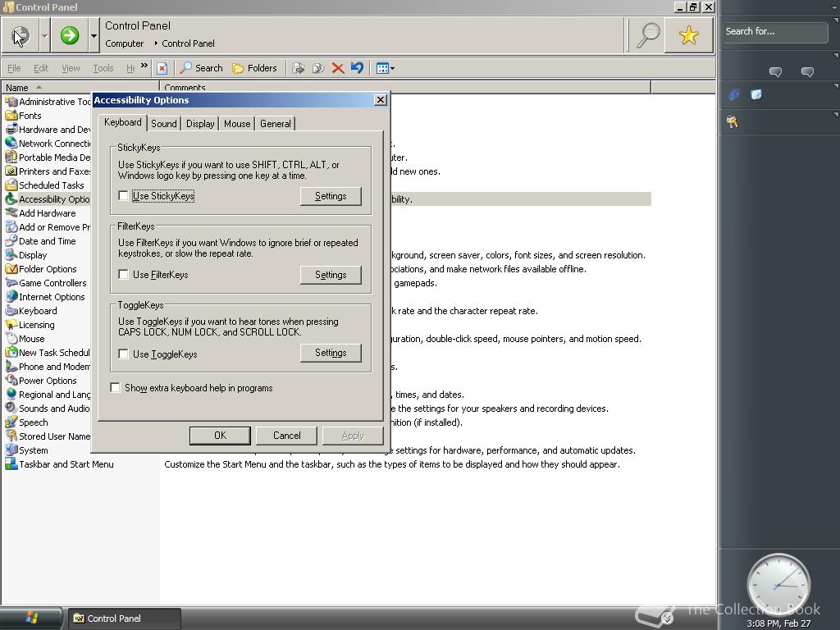The image size is (840, 630).
Task: Open the Back history dropdown arrow
Action: coord(44,35)
